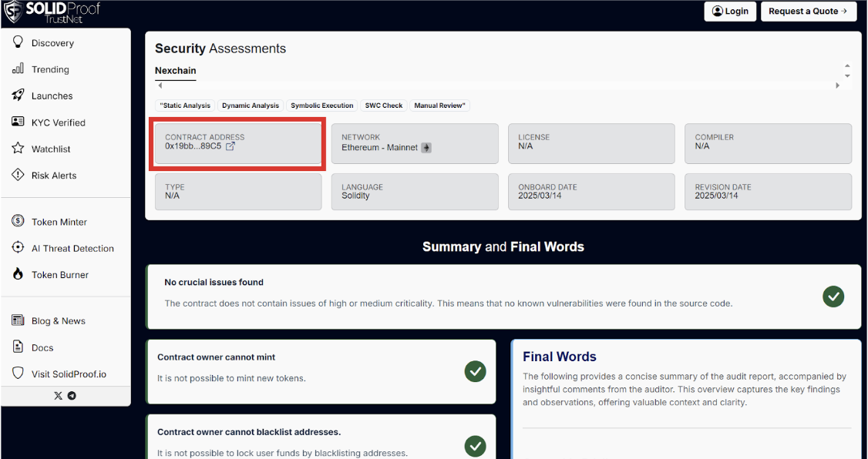This screenshot has width=868, height=459.
Task: Click the Watchlist star icon
Action: click(18, 149)
